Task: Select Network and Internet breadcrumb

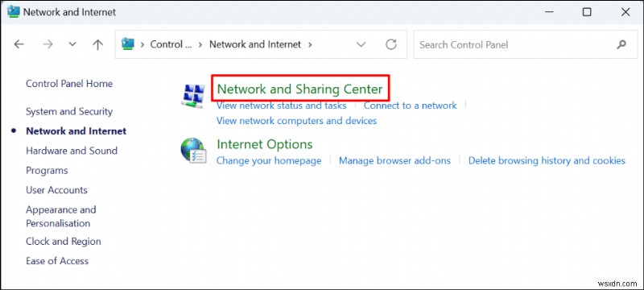Action: click(x=255, y=44)
